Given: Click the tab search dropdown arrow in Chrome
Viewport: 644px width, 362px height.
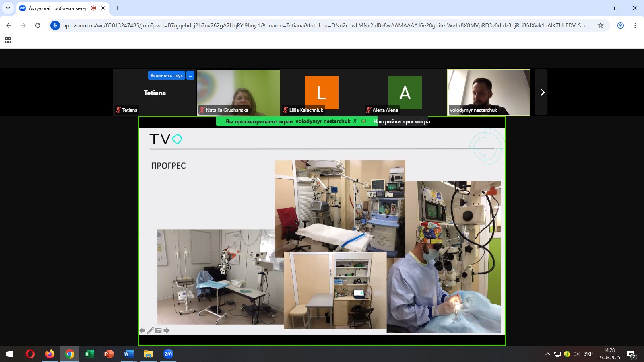Looking at the screenshot, I should coord(8,8).
